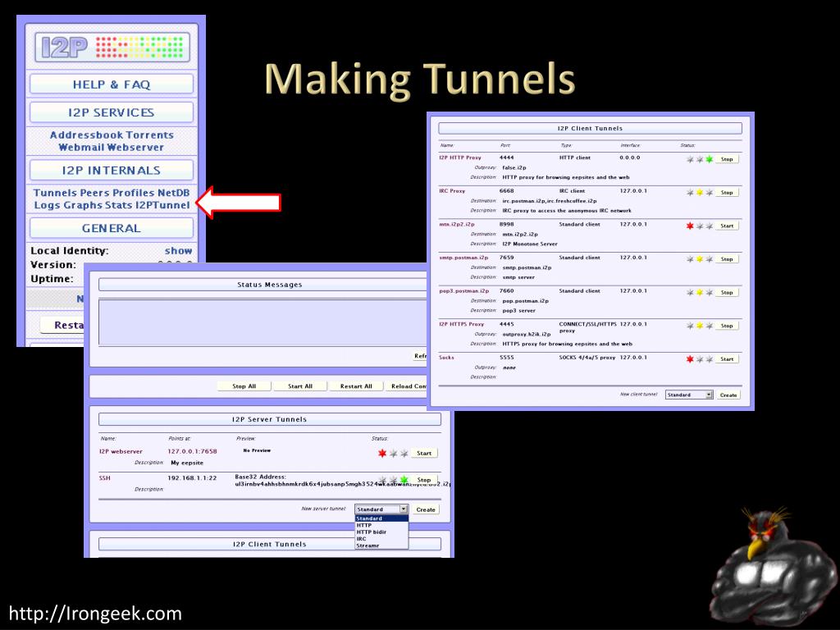Open the I2P INTERNALS section
Screen dimensions: 840x630
112,171
